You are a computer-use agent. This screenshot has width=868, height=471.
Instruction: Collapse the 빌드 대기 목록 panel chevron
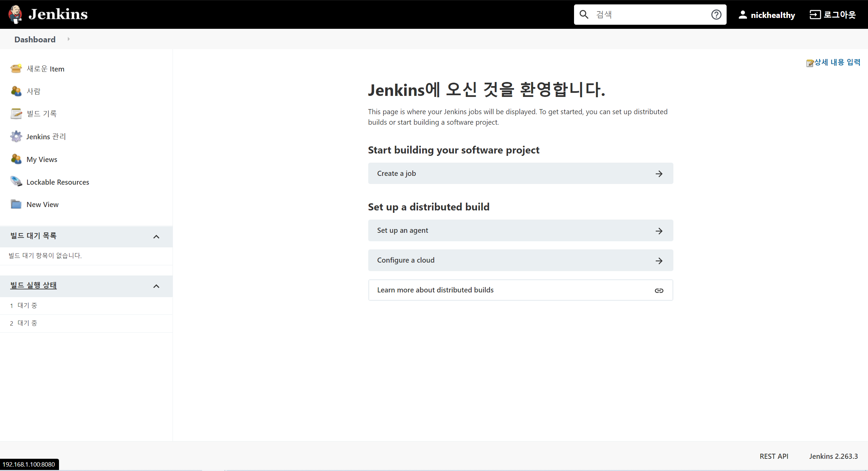click(156, 237)
